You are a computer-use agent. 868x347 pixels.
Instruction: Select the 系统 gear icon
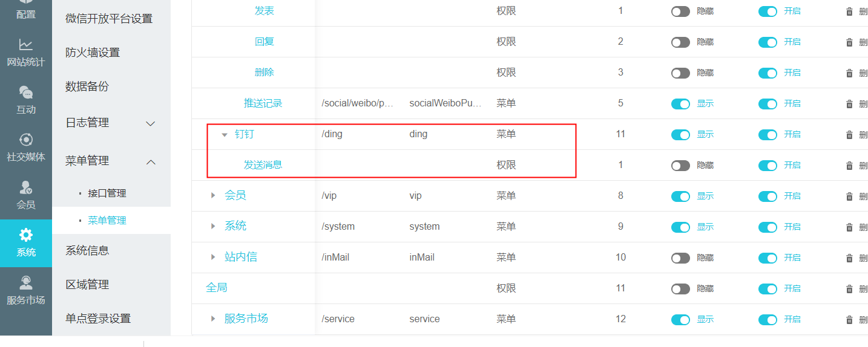[x=25, y=235]
